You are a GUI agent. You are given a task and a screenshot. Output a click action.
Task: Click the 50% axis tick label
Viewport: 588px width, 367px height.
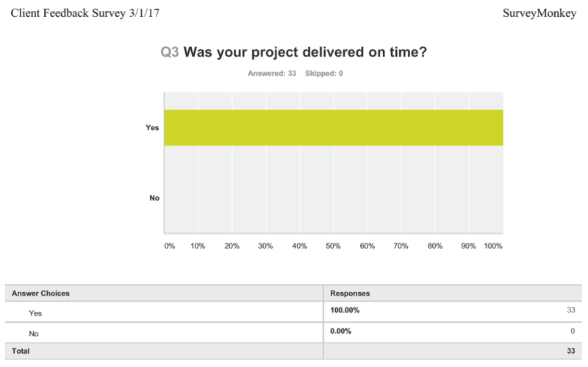coord(333,246)
